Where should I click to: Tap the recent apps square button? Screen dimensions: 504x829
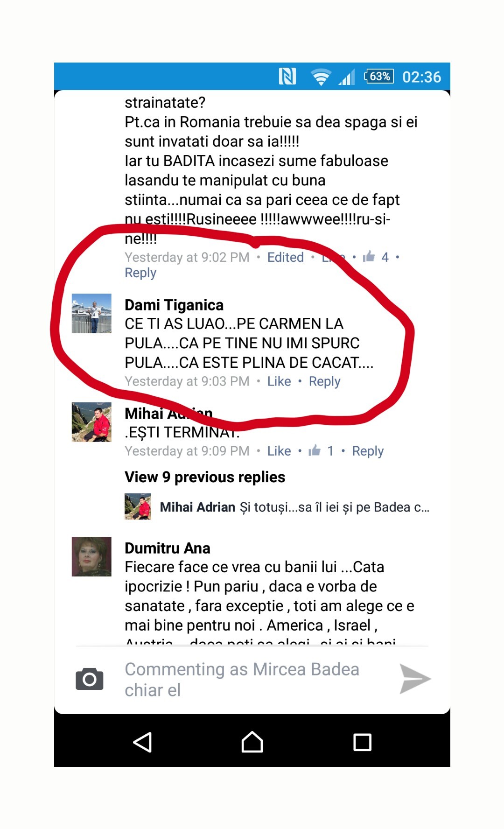click(x=362, y=742)
